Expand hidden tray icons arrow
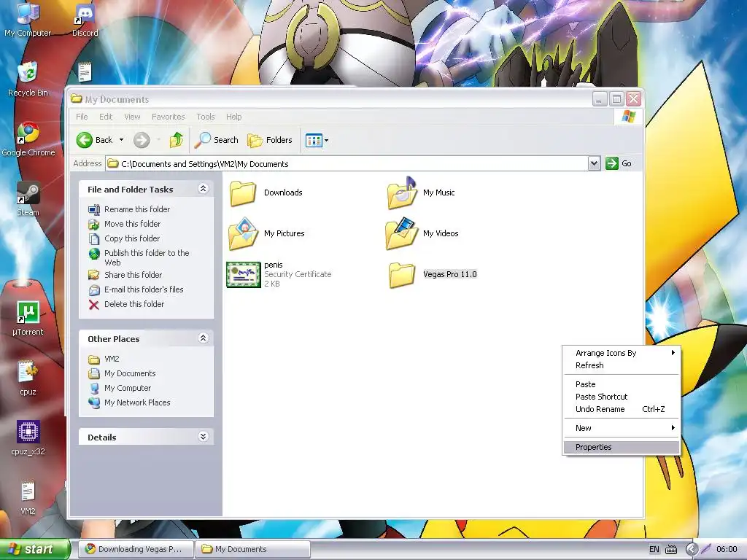 point(692,549)
